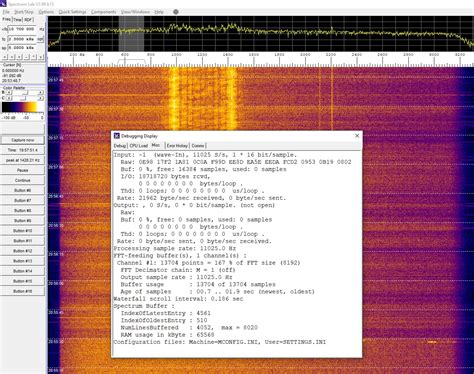The width and height of the screenshot is (474, 374).
Task: Open the Options menu
Action: [46, 12]
